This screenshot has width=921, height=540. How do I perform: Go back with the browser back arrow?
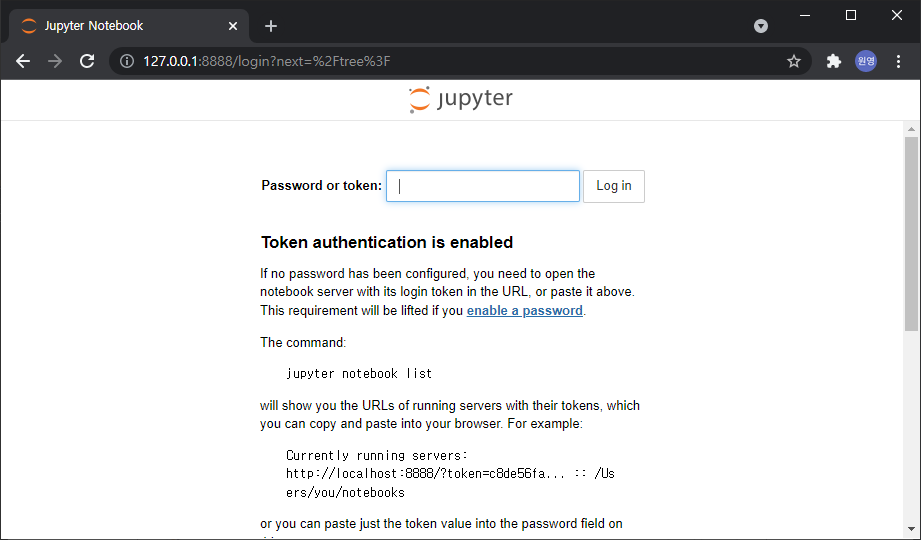click(x=23, y=61)
